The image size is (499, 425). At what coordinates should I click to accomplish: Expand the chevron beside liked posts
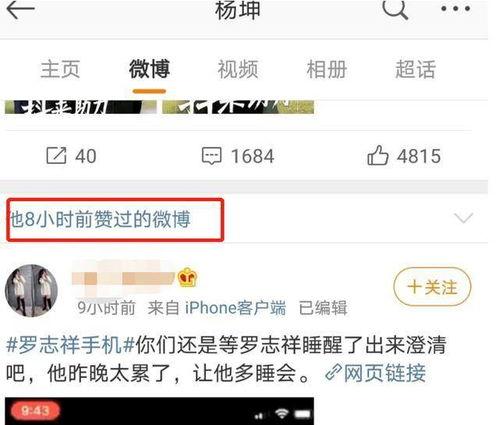(x=464, y=218)
